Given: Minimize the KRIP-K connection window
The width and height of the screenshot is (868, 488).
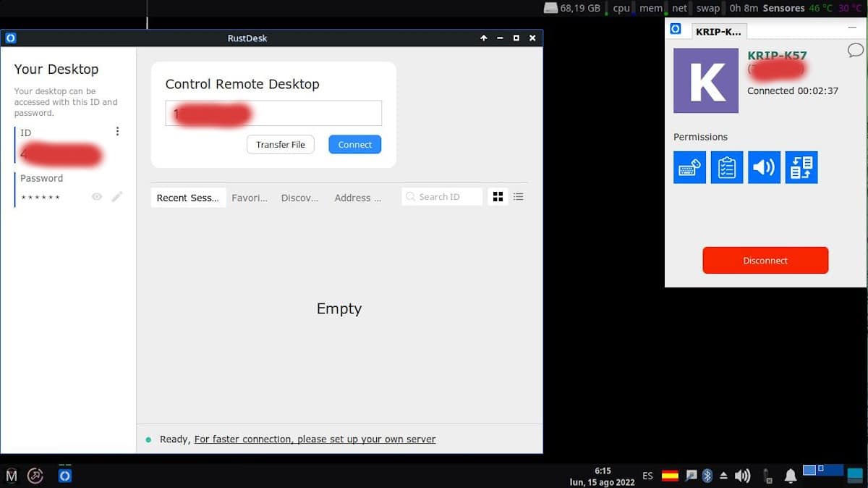Looking at the screenshot, I should (851, 29).
